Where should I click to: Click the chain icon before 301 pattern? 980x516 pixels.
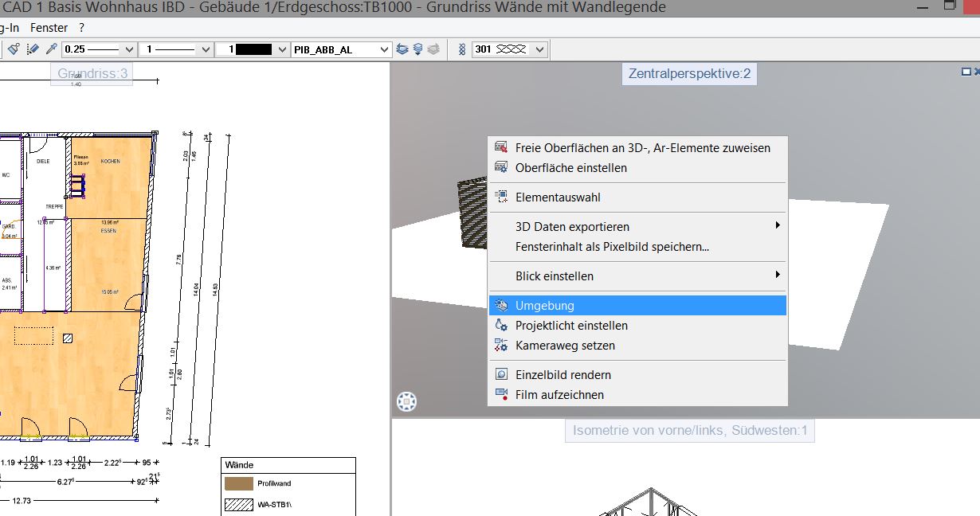pyautogui.click(x=461, y=49)
